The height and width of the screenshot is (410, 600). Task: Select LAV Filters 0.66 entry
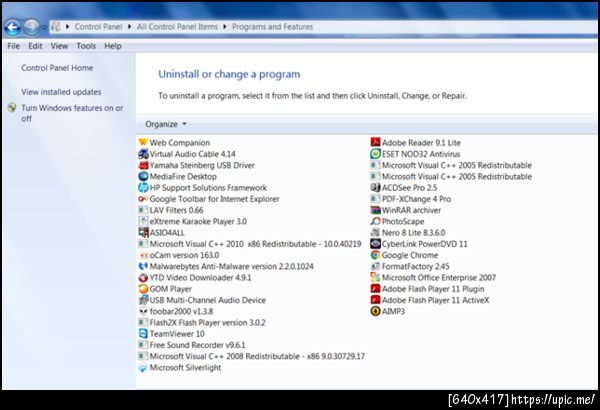(x=171, y=210)
